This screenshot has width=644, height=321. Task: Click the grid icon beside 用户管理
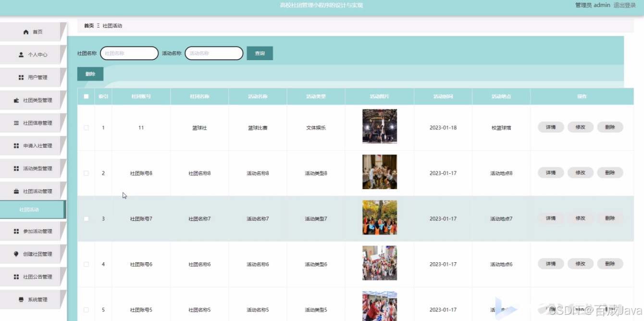pyautogui.click(x=21, y=77)
